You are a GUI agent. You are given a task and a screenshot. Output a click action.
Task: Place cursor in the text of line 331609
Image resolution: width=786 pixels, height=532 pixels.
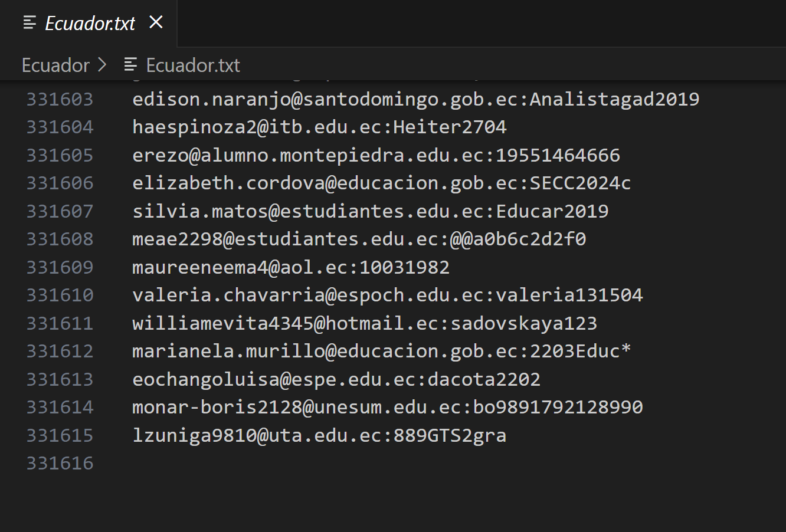pos(290,267)
